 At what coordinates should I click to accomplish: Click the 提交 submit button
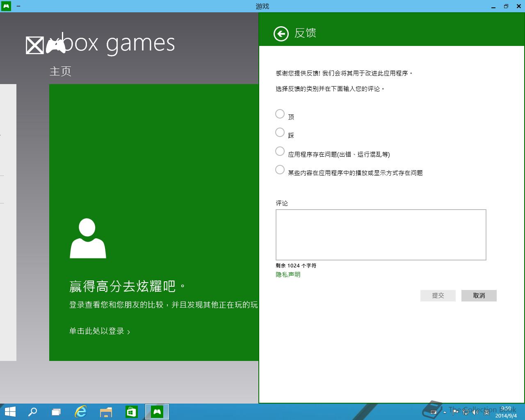[438, 295]
